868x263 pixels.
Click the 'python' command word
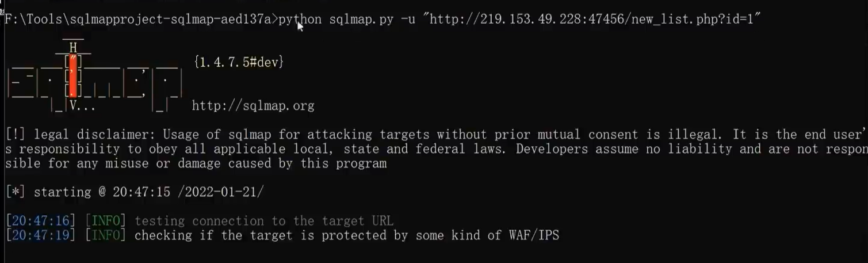tap(300, 20)
